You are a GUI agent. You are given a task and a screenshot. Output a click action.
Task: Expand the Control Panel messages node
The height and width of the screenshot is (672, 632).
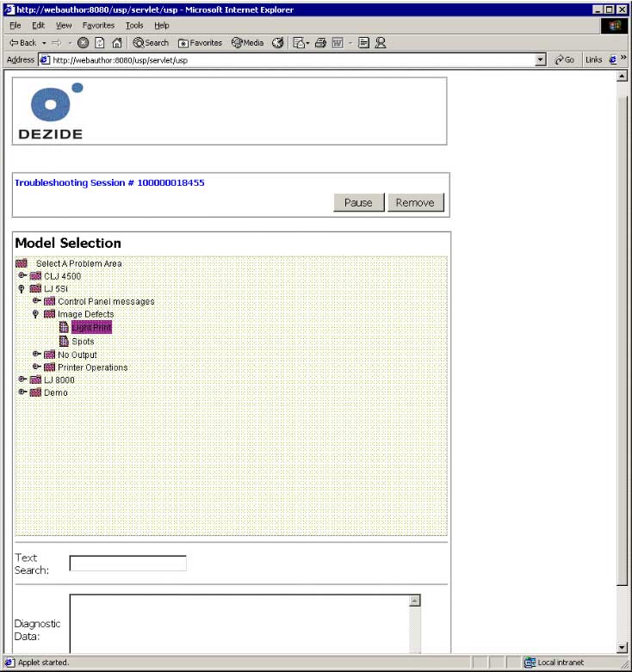[x=37, y=301]
